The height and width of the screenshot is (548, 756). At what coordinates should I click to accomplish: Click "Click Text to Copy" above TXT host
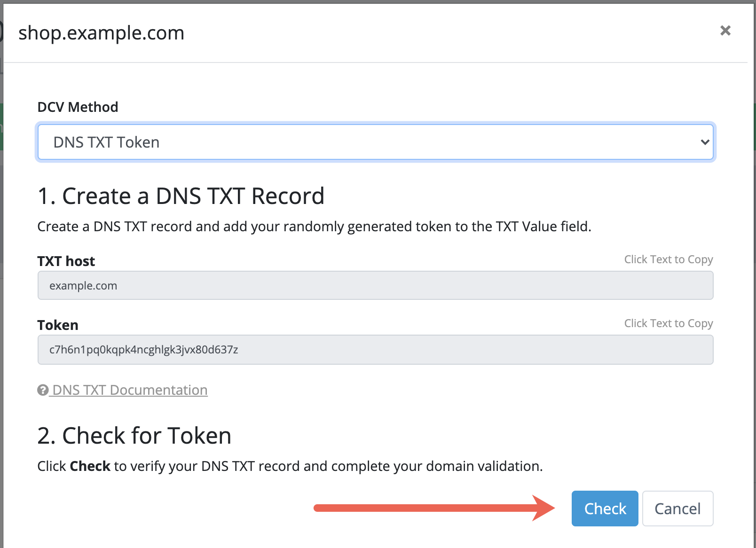[668, 259]
